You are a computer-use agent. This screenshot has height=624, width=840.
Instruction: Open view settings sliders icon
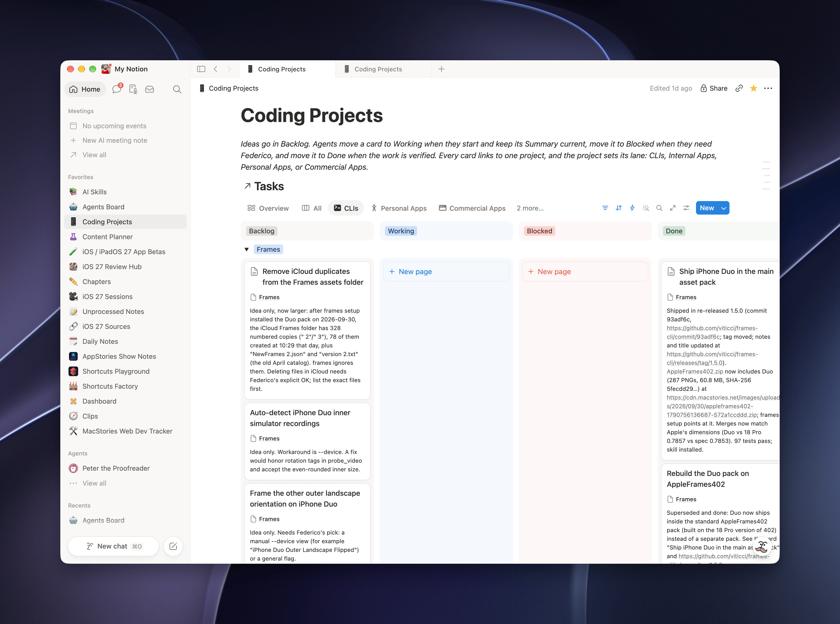tap(686, 208)
